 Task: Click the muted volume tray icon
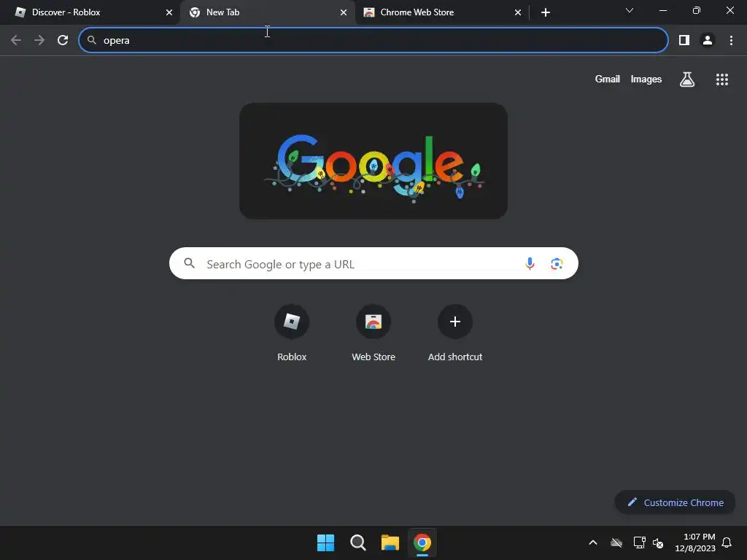coord(658,542)
